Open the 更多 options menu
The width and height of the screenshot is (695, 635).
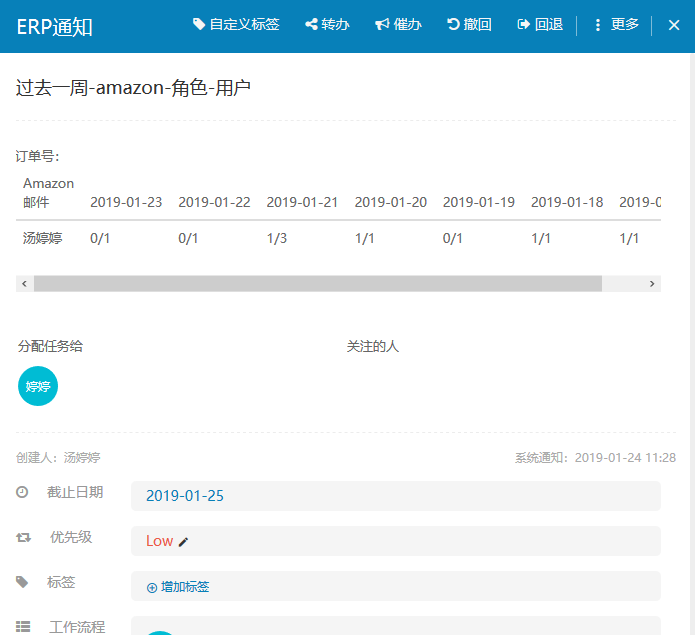(x=616, y=25)
